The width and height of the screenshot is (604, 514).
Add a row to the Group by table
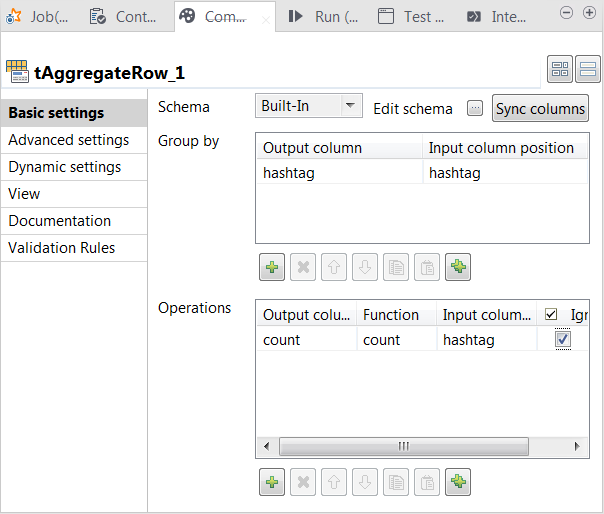tap(272, 267)
